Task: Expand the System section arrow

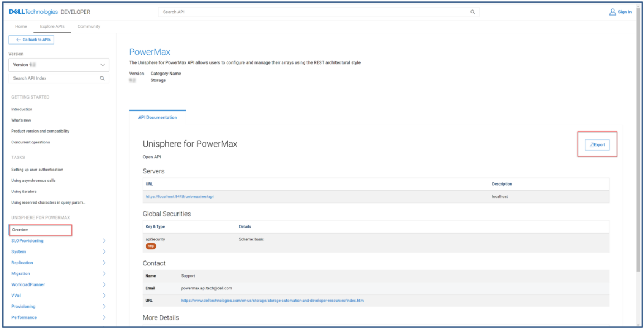Action: [104, 252]
